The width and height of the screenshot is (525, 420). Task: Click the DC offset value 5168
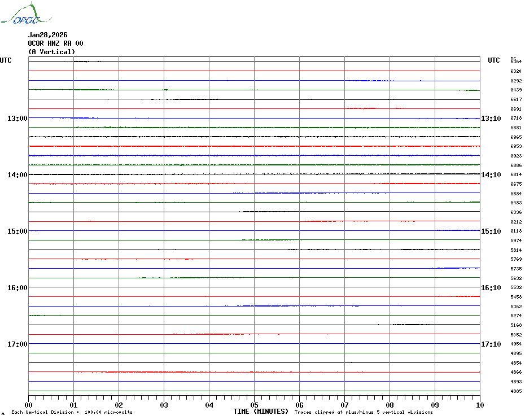[516, 325]
